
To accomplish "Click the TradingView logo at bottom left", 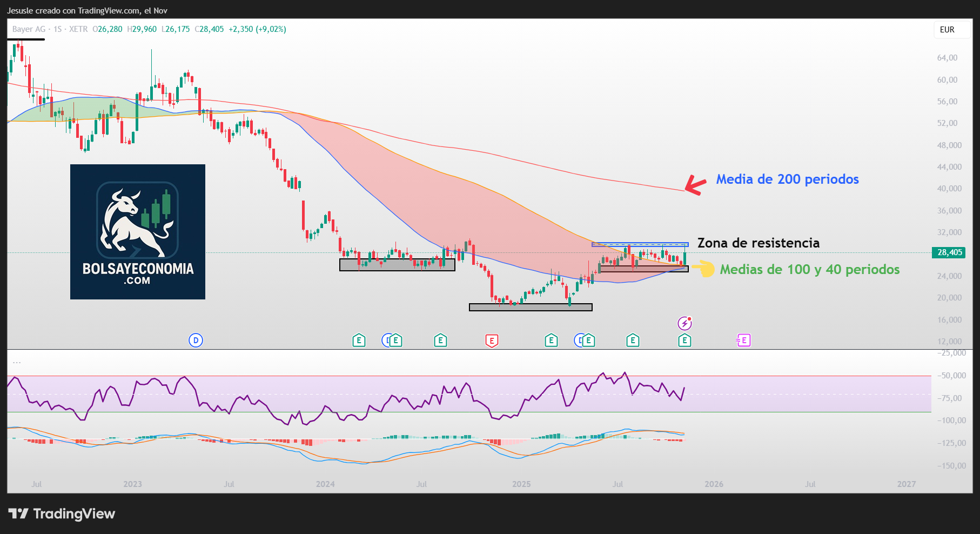I will coord(62,513).
